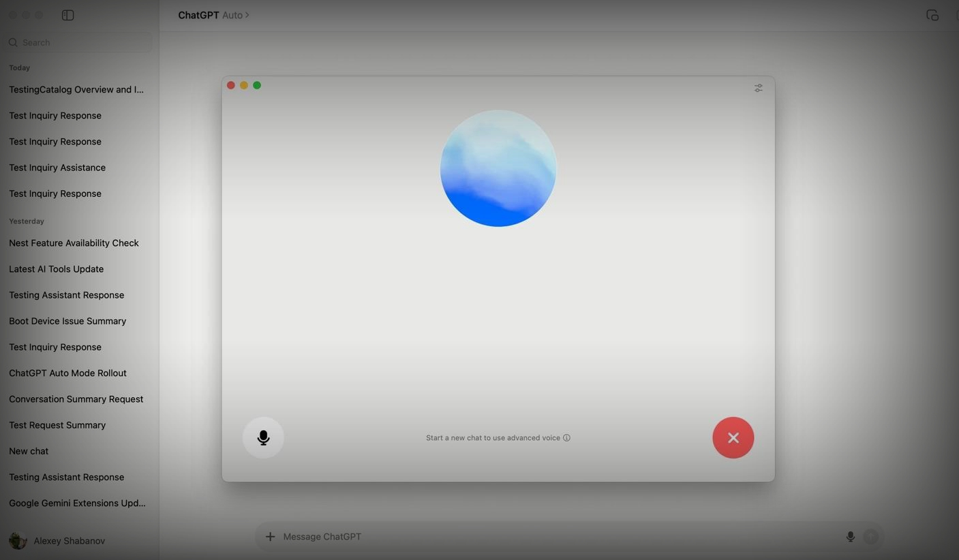959x560 pixels.
Task: Open the new chat window icon at top right
Action: click(932, 15)
